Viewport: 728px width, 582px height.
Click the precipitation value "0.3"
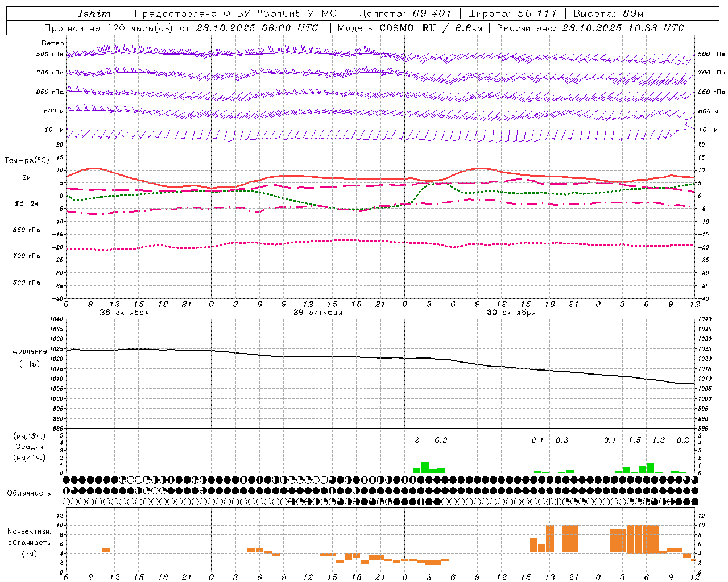coord(562,440)
